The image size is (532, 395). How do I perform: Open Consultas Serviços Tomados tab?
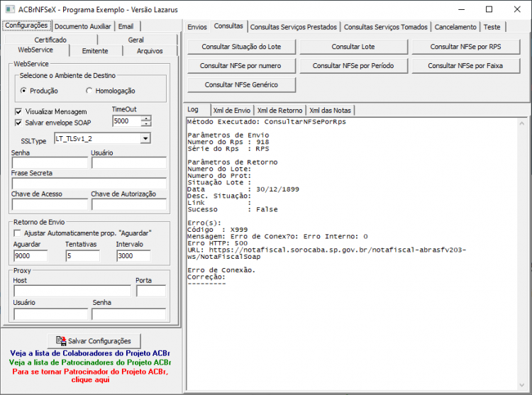point(386,27)
